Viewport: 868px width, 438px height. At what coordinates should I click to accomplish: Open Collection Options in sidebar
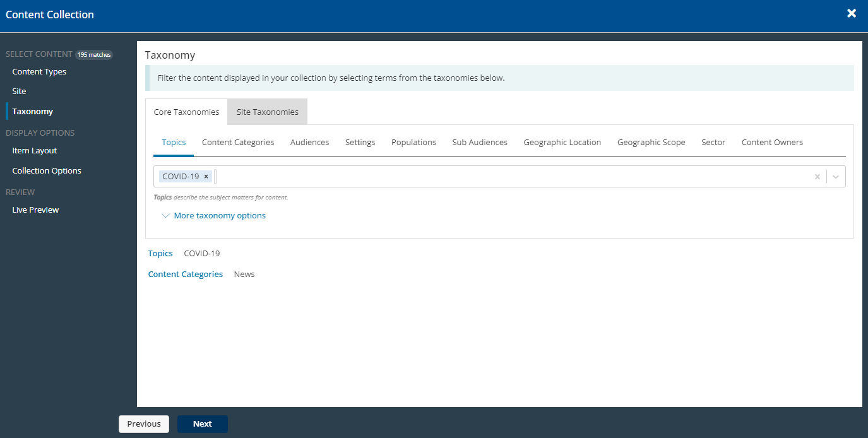(x=47, y=171)
